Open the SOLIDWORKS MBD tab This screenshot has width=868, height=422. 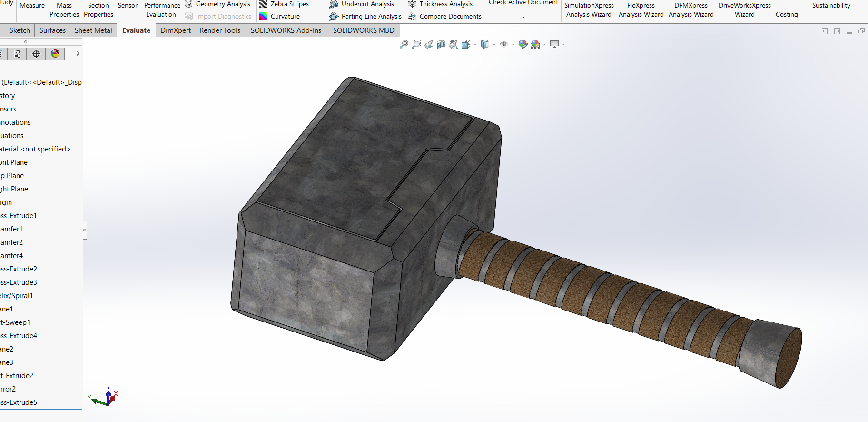(x=364, y=30)
